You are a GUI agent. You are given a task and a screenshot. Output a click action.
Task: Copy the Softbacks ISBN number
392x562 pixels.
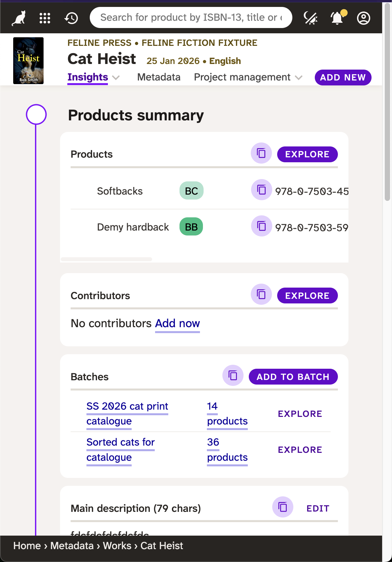261,190
